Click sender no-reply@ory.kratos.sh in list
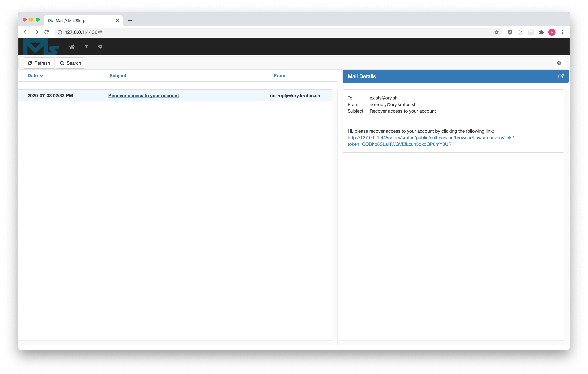Viewport: 588px width, 374px height. click(x=295, y=96)
